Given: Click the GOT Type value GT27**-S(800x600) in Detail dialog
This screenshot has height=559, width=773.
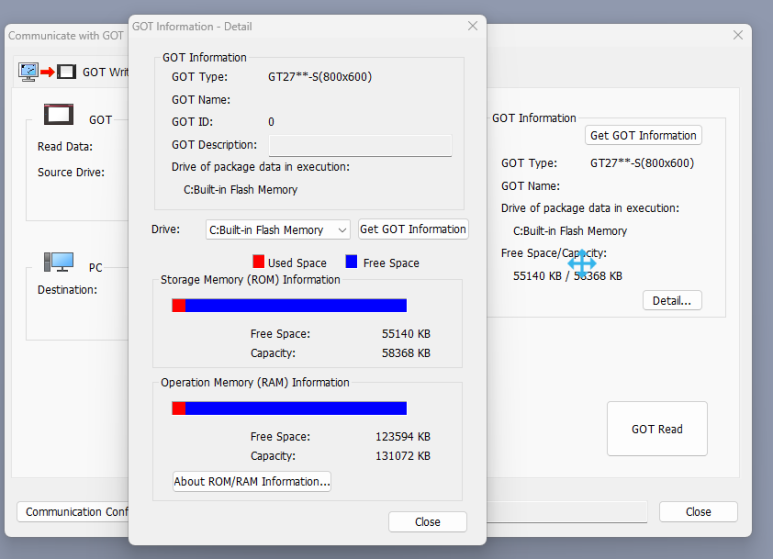Looking at the screenshot, I should coord(320,77).
